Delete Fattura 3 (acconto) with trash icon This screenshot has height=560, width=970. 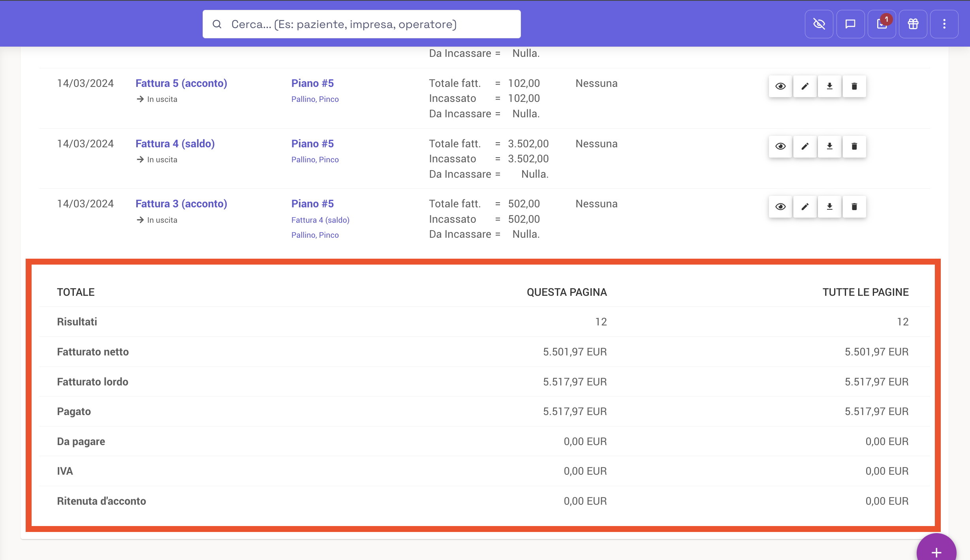854,207
